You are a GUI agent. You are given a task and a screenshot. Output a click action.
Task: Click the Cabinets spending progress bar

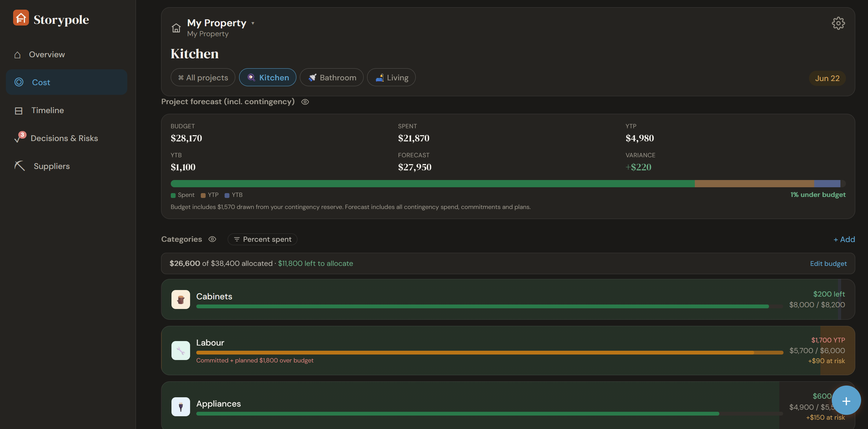tap(490, 306)
